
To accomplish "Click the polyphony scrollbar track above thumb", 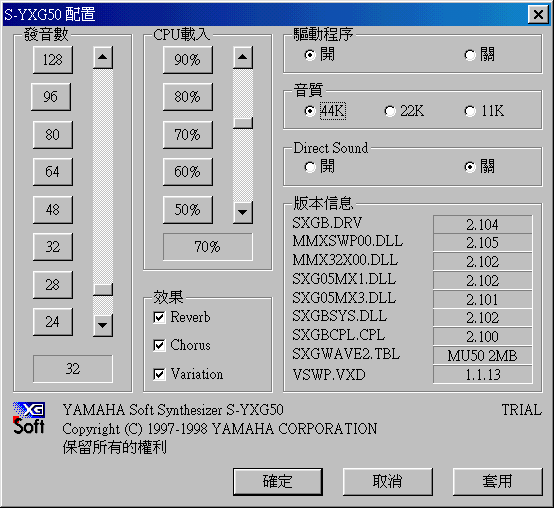I will 103,176.
